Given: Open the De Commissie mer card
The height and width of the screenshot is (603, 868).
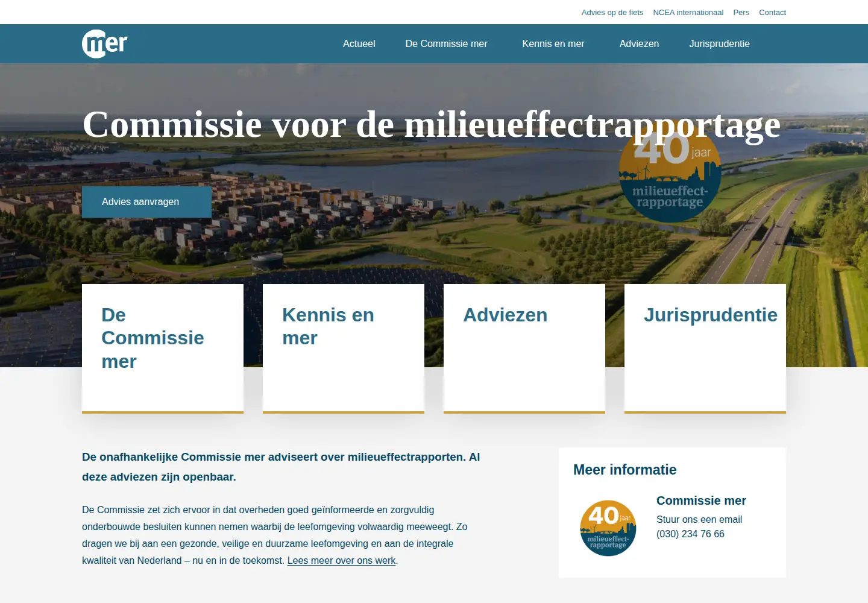Looking at the screenshot, I should click(163, 349).
